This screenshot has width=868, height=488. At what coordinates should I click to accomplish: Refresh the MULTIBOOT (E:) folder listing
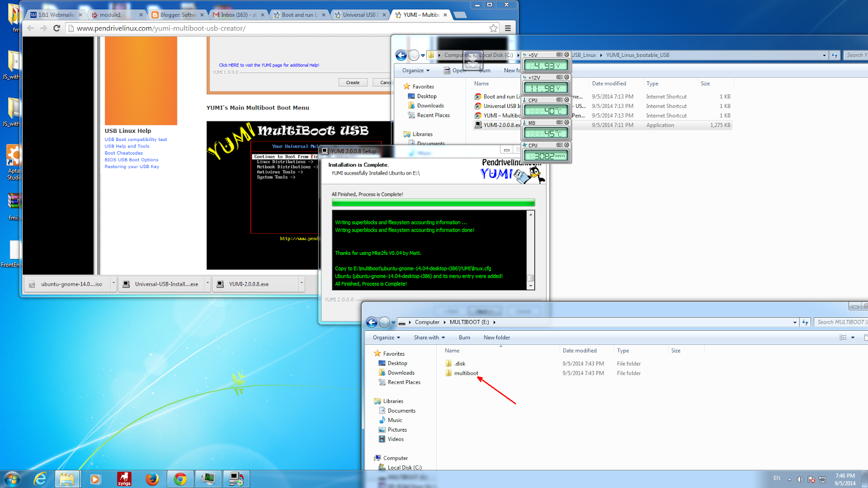(x=805, y=322)
